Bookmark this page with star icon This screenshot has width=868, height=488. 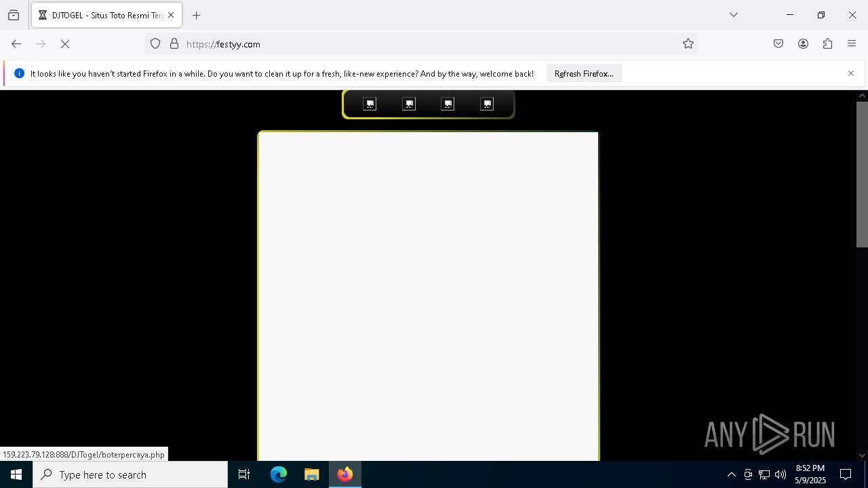click(688, 44)
